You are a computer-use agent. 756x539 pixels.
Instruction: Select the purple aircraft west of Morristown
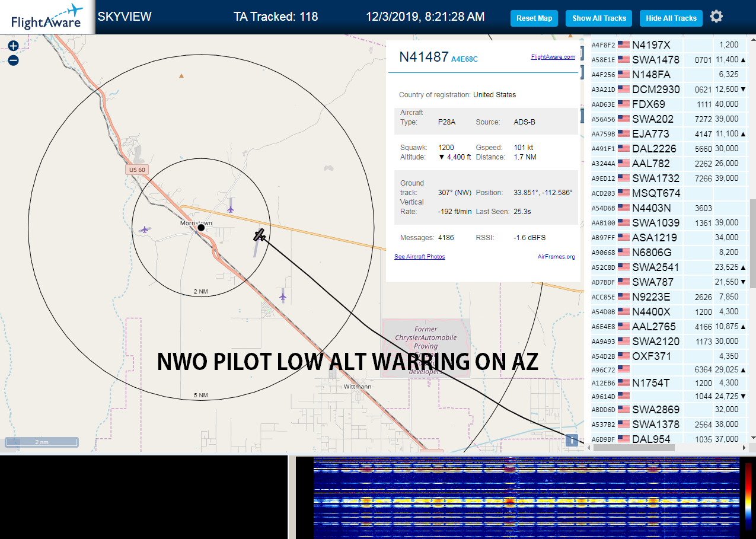coord(144,229)
